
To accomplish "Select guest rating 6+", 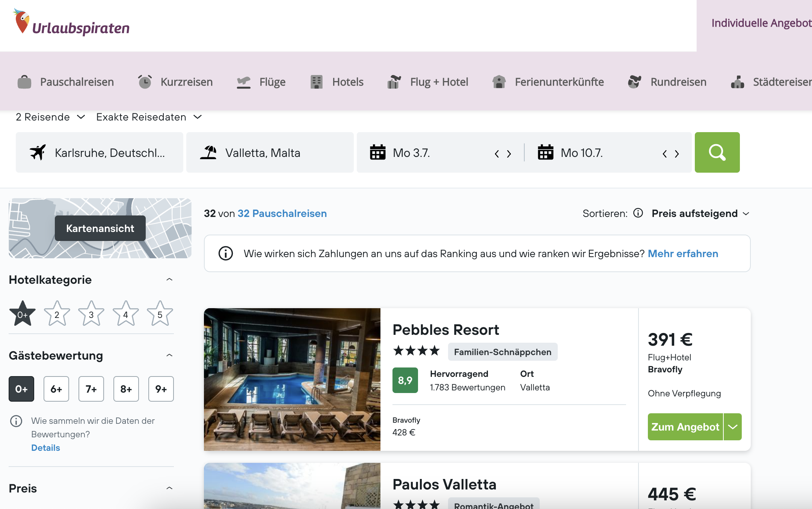I will tap(56, 389).
